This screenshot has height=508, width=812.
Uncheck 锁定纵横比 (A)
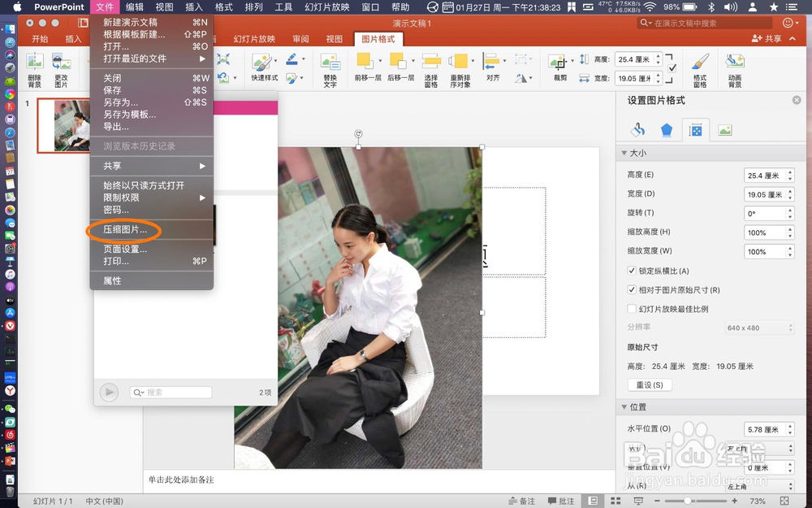coord(632,270)
